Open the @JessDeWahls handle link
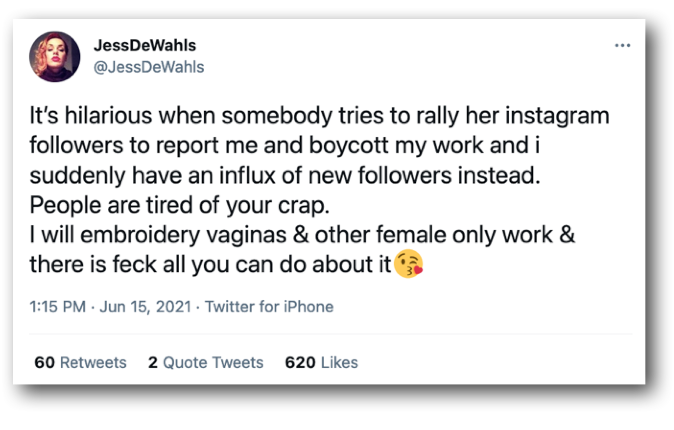The image size is (674, 430). 148,66
